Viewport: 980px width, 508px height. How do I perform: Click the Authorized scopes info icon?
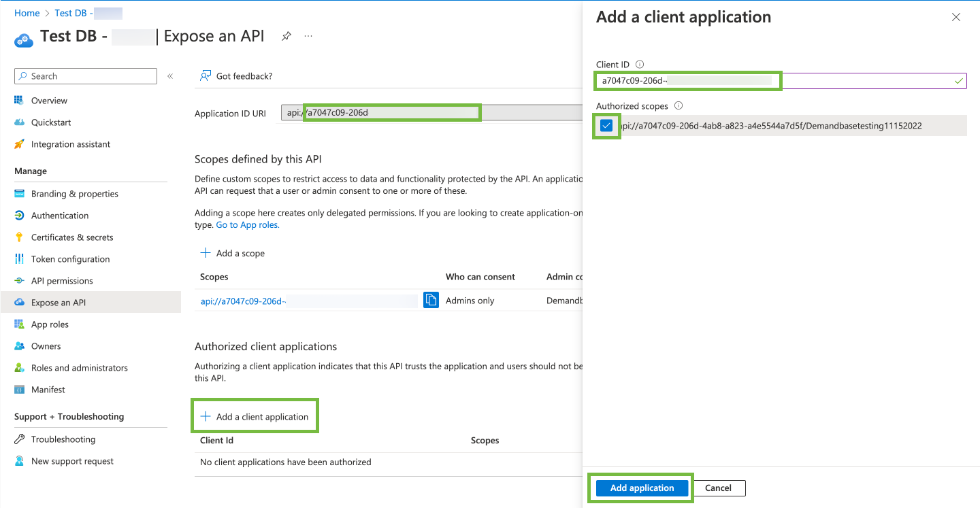click(x=678, y=105)
